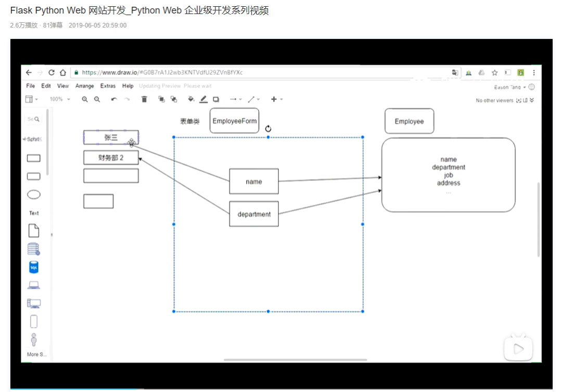
Task: Click the Fill Color bucket icon
Action: click(190, 99)
